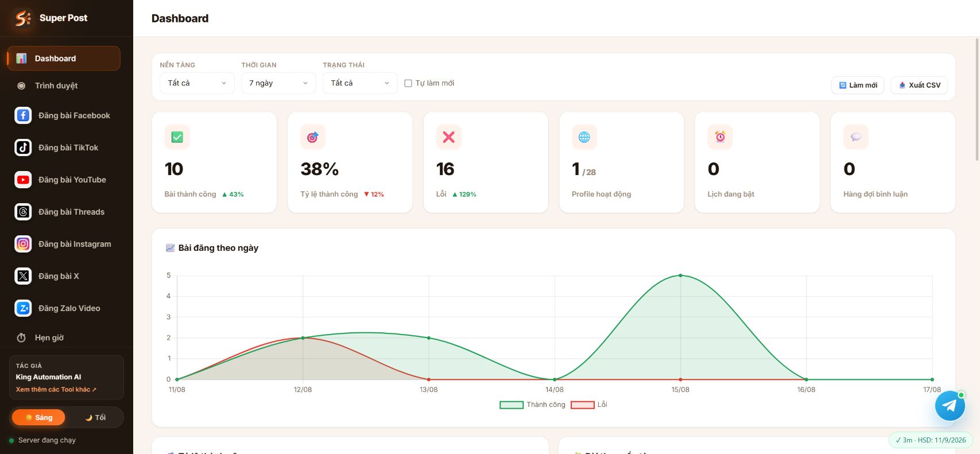This screenshot has height=454, width=980.
Task: Open the Thời gian 7 ngày dropdown
Action: [x=278, y=83]
